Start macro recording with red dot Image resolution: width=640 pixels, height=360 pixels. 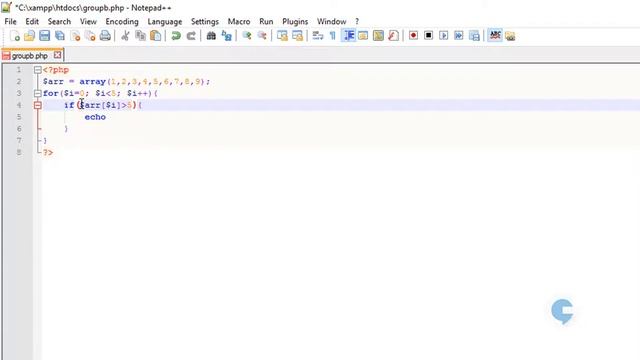413,36
